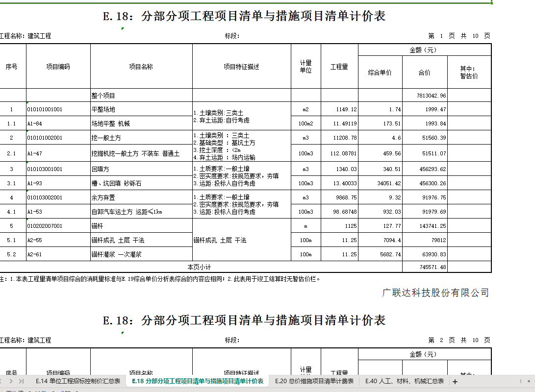Select the 场地平整 机械 cell
The height and width of the screenshot is (392, 535).
(x=141, y=123)
